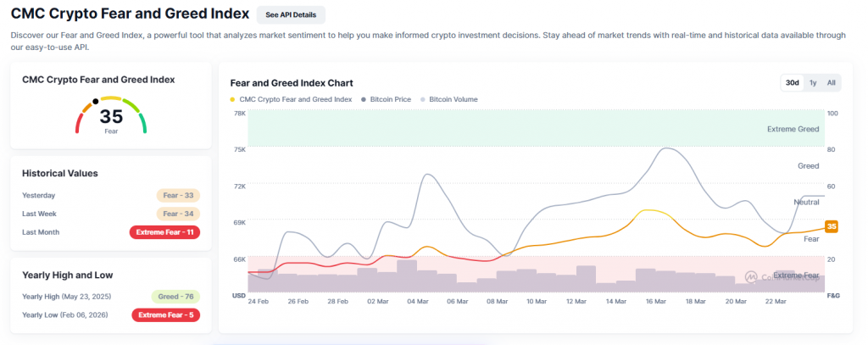Click the Fear and Greed Index Chart title
This screenshot has width=868, height=345.
[x=292, y=83]
